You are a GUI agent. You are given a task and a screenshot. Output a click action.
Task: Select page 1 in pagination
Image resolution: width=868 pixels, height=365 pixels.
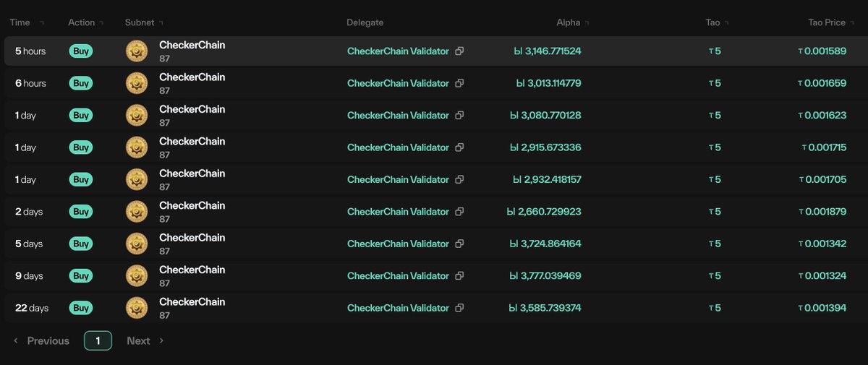point(98,340)
